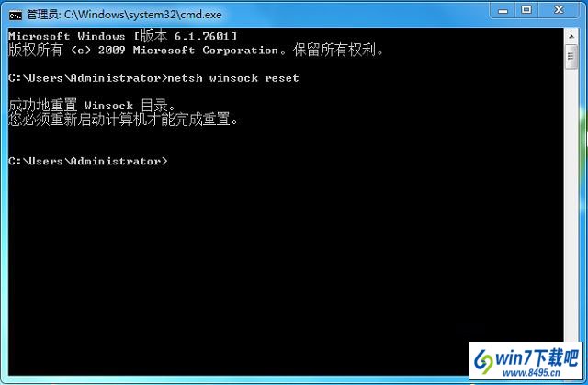This screenshot has width=588, height=385.
Task: Focus the last empty C:\Users\Administrator> prompt
Action: [88, 161]
